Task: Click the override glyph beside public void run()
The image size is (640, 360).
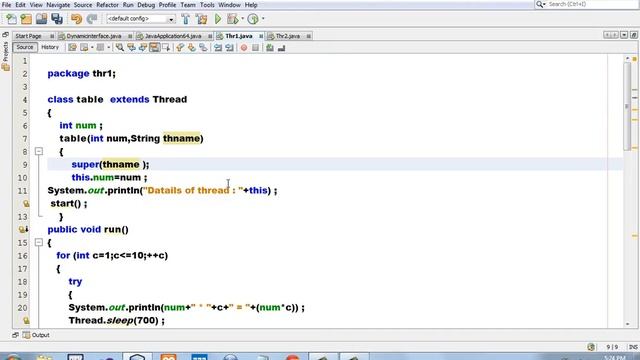Action: 23,229
